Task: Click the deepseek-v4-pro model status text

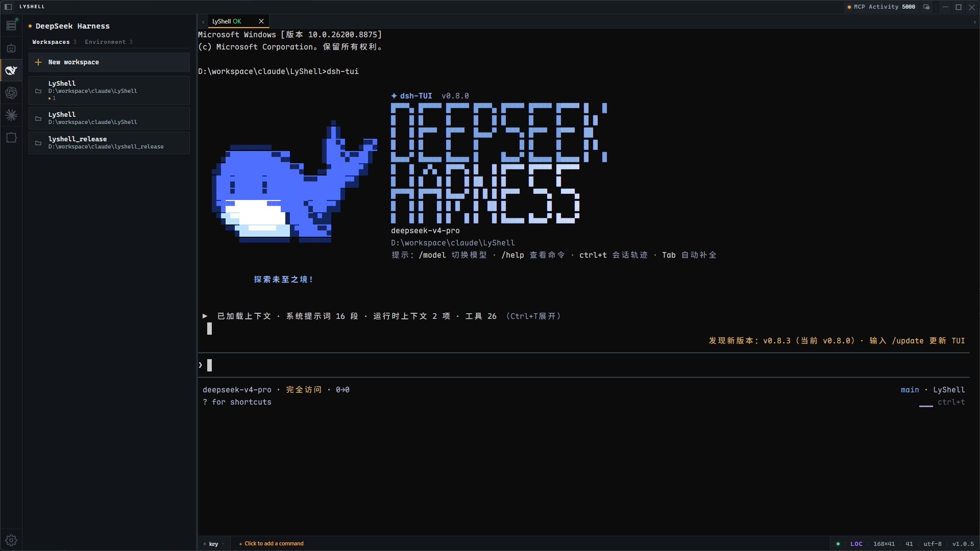Action: point(237,390)
